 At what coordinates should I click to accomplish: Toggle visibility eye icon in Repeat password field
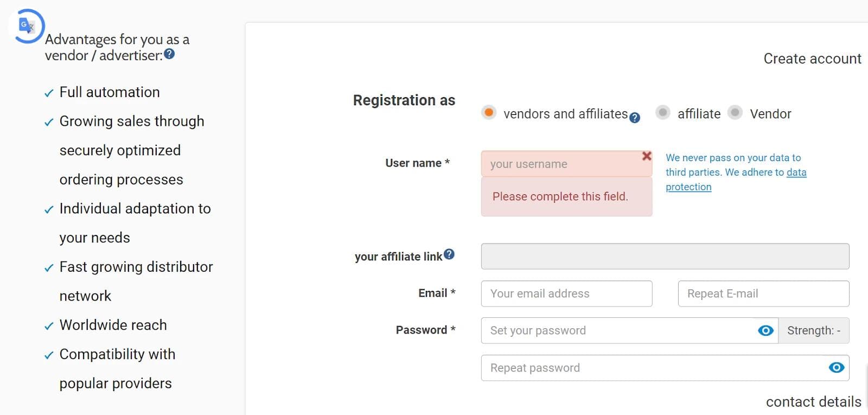pos(837,368)
